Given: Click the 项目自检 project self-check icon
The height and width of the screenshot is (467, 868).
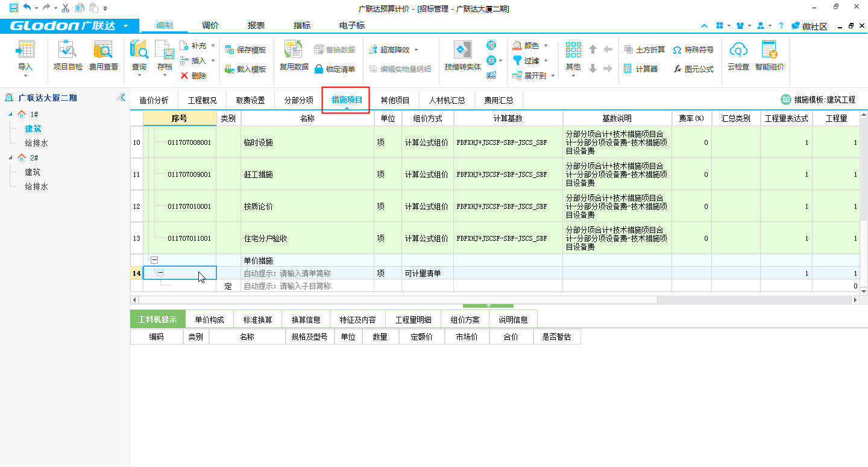Looking at the screenshot, I should (68, 56).
